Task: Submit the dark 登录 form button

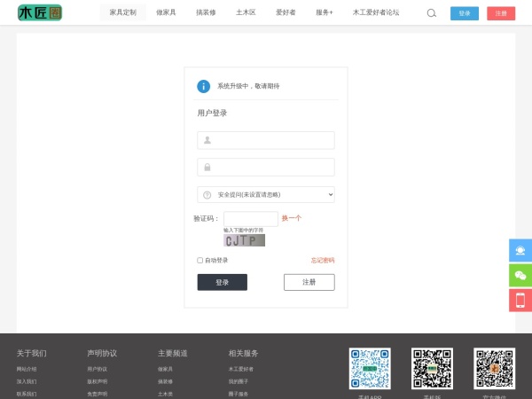Action: click(x=223, y=282)
